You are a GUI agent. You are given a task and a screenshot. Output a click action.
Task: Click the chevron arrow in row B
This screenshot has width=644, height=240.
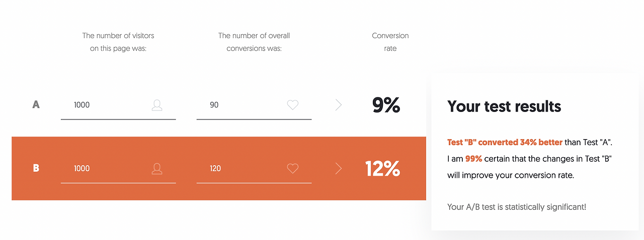(x=339, y=169)
